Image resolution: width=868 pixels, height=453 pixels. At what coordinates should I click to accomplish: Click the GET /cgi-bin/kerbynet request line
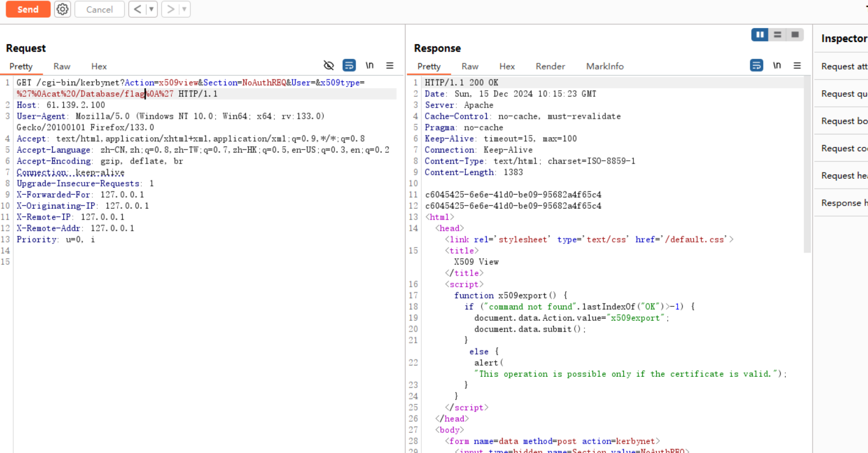(190, 82)
